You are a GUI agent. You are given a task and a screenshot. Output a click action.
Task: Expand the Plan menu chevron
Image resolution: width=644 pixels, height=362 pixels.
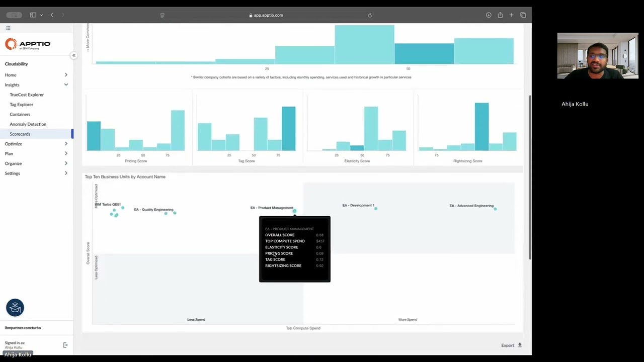(66, 153)
